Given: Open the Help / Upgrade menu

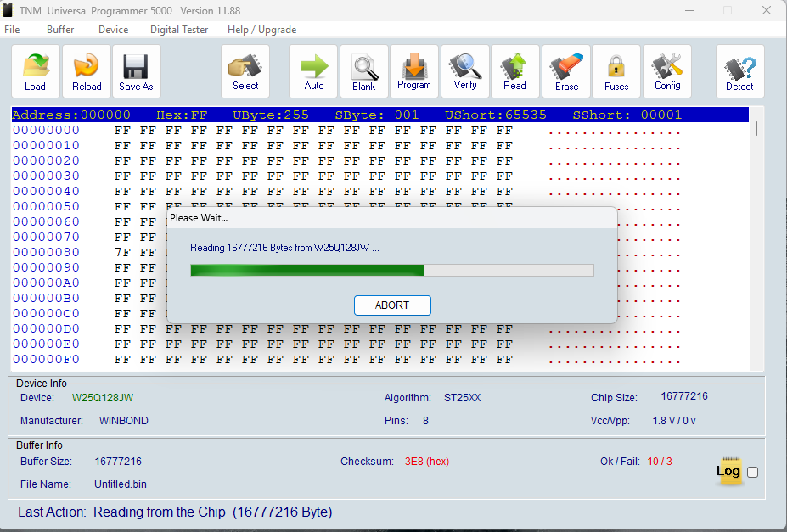Looking at the screenshot, I should (x=262, y=30).
